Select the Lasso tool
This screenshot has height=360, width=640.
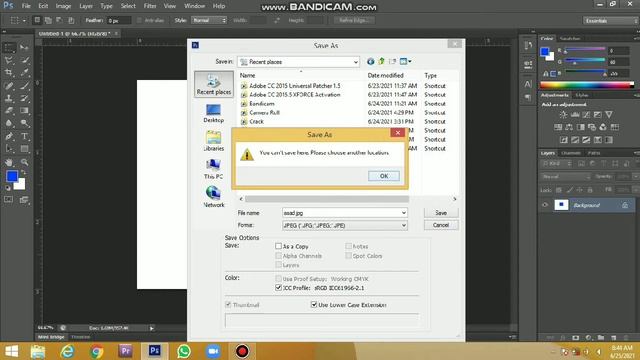click(9, 60)
